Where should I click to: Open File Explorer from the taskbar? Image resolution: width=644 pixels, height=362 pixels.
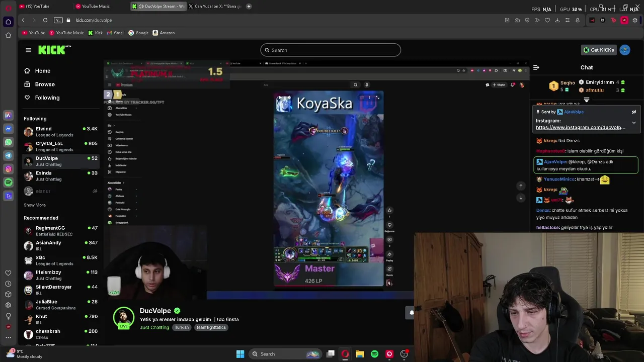pyautogui.click(x=360, y=354)
